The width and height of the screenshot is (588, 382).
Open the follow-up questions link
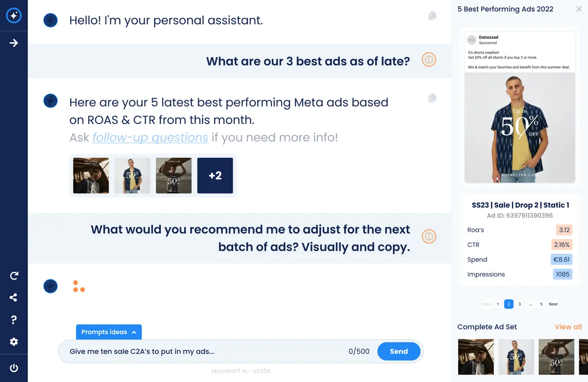150,137
